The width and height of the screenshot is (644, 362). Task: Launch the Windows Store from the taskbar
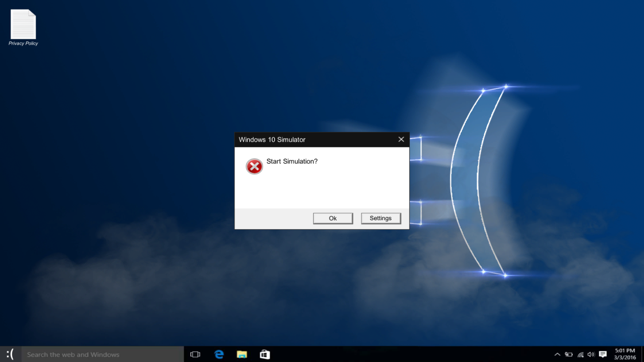[x=264, y=354]
